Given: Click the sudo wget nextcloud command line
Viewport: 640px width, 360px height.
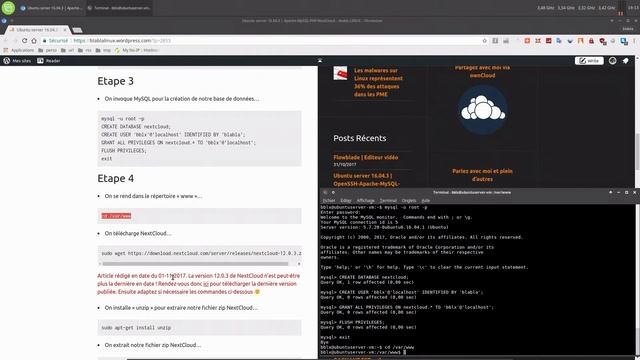Looking at the screenshot, I should [201, 253].
